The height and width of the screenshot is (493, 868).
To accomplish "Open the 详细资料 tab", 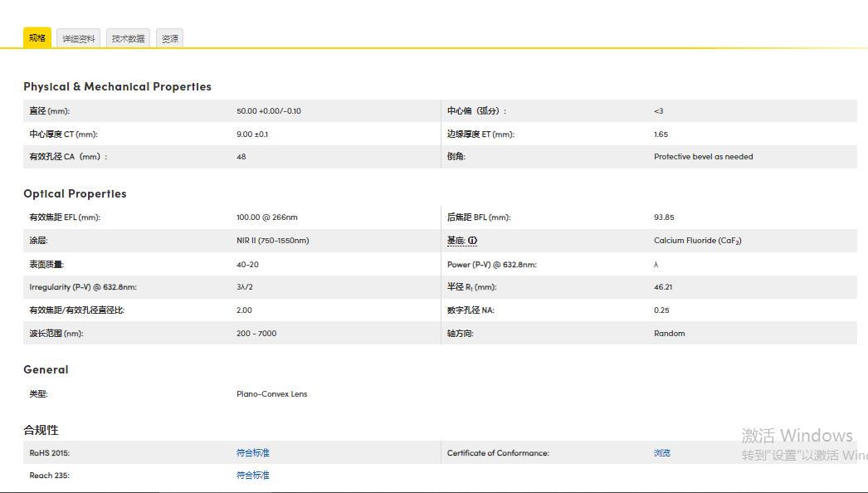I will coord(79,39).
